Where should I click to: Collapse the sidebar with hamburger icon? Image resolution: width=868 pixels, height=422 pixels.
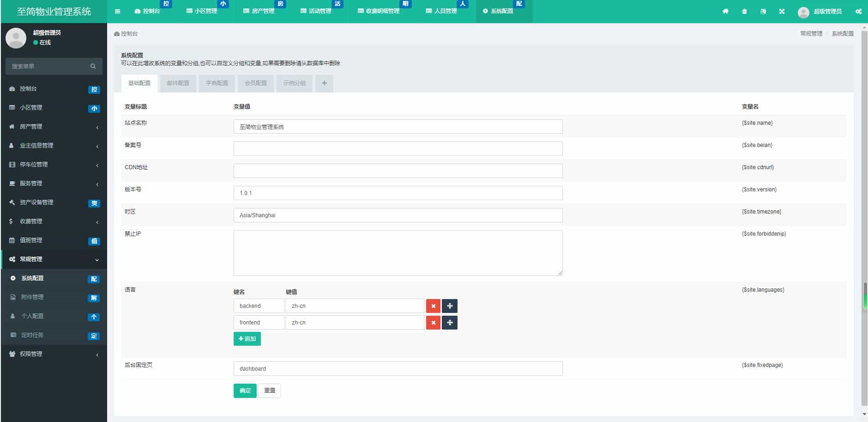(117, 11)
